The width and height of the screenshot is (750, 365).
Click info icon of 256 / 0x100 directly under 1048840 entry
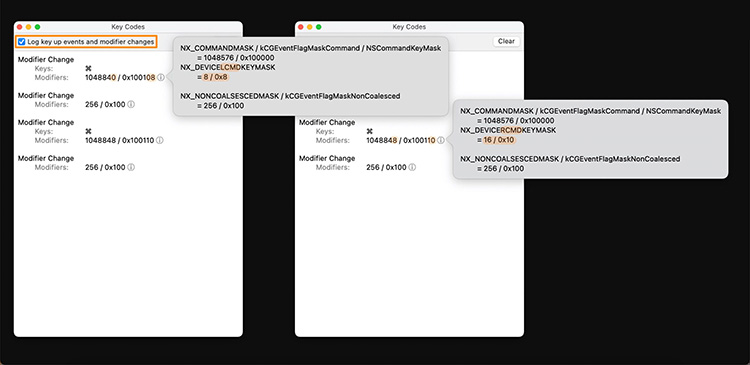click(x=131, y=104)
